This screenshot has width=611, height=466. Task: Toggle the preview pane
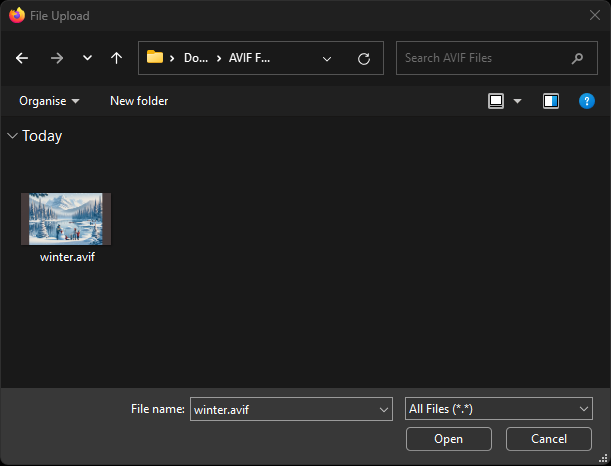(551, 101)
